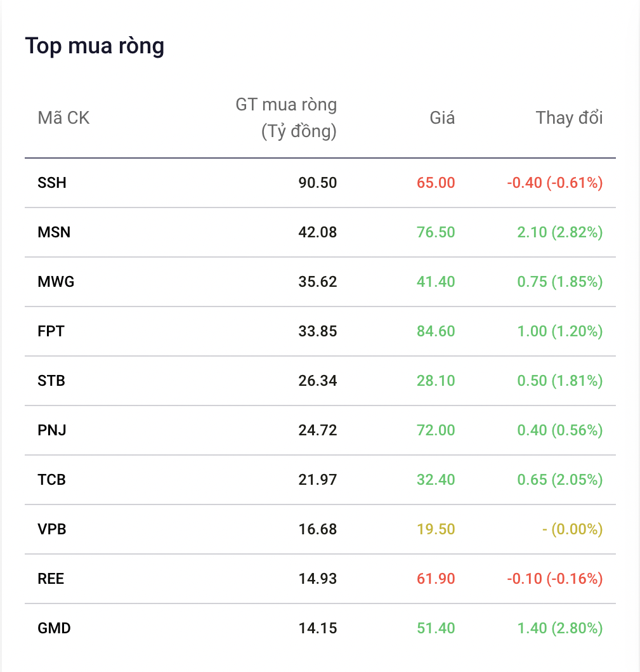
Task: Click VPB yellow price 19.50
Action: [x=436, y=529]
